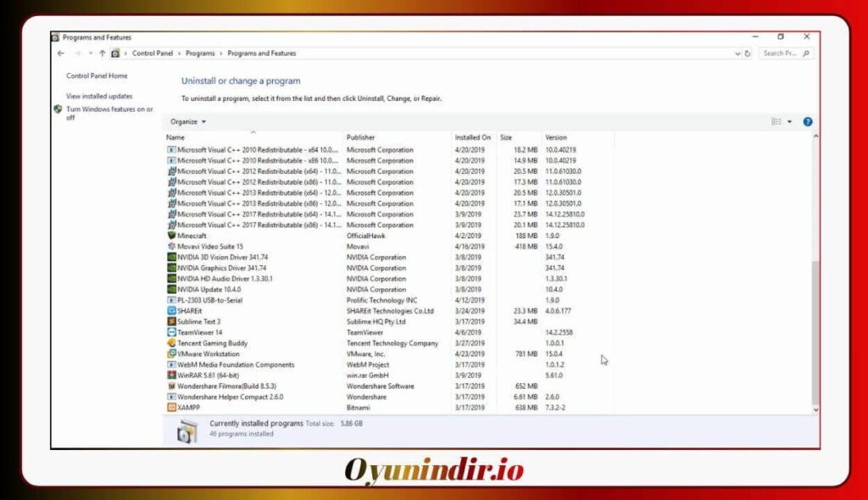Click the search magnifier icon

click(x=806, y=53)
